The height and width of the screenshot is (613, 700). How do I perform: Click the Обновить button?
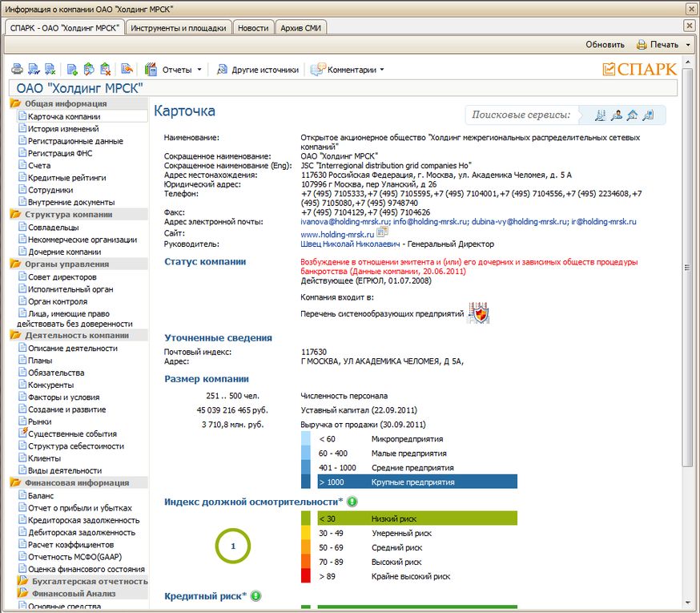[x=605, y=45]
